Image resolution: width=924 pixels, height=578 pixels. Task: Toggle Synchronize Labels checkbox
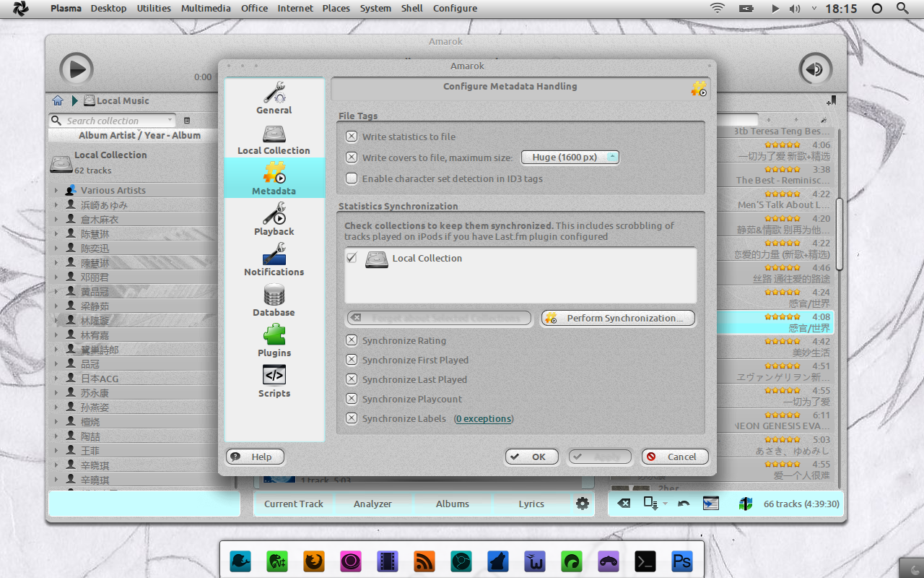[x=352, y=418]
